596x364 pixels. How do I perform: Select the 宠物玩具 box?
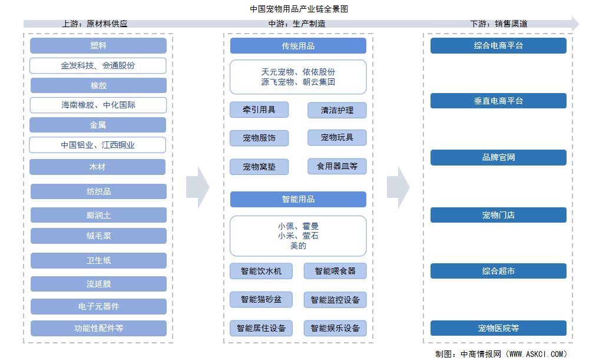(337, 138)
